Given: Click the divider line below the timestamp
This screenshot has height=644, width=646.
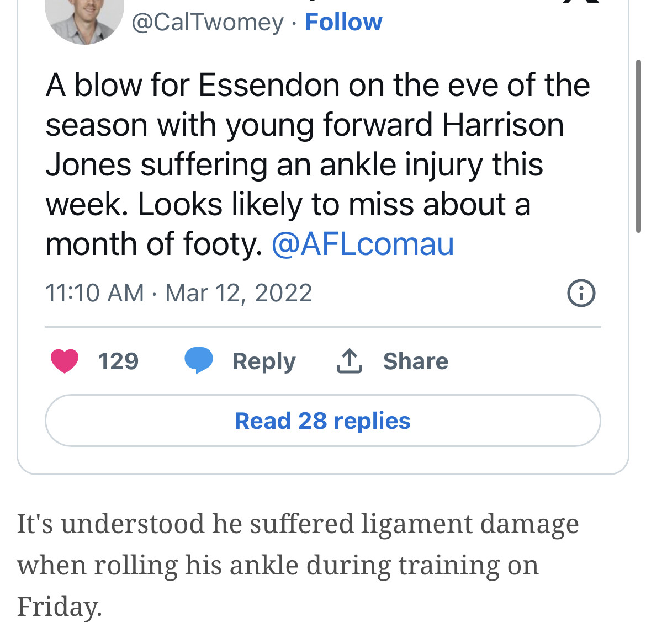Looking at the screenshot, I should 323,327.
